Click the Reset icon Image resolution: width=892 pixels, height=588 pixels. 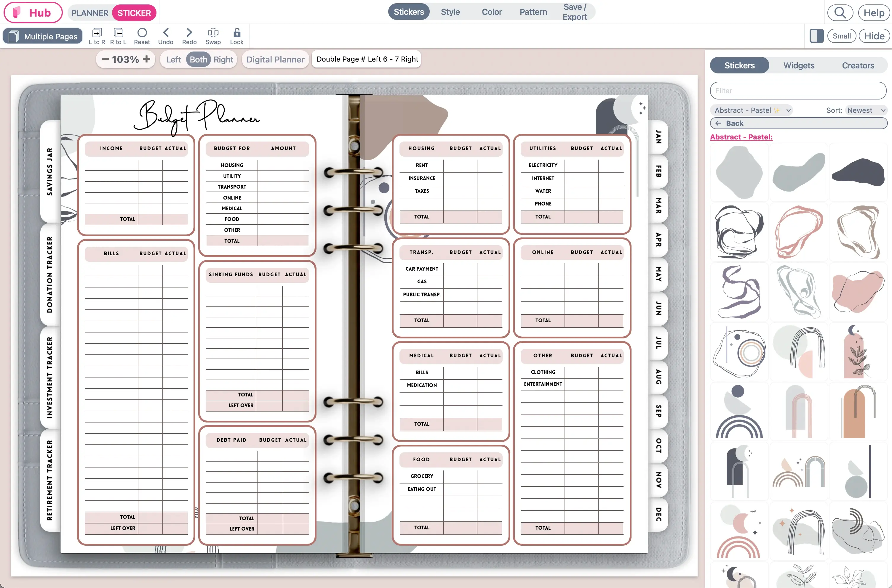tap(142, 36)
